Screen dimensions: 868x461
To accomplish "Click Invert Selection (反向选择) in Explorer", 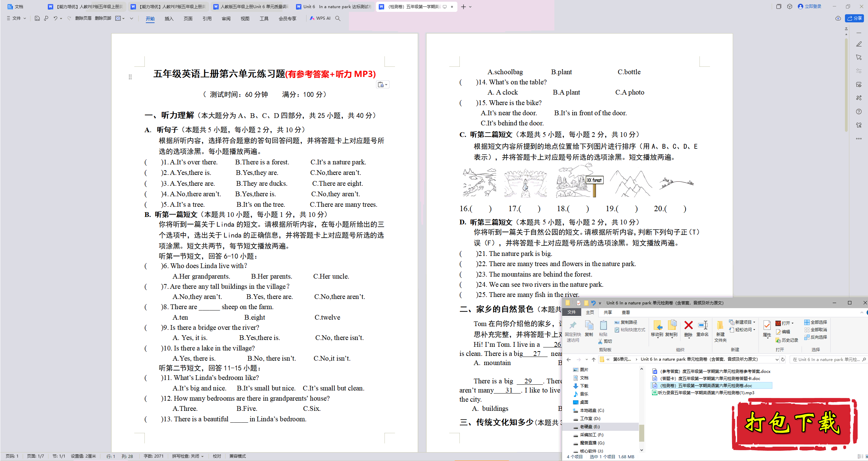I will (816, 337).
